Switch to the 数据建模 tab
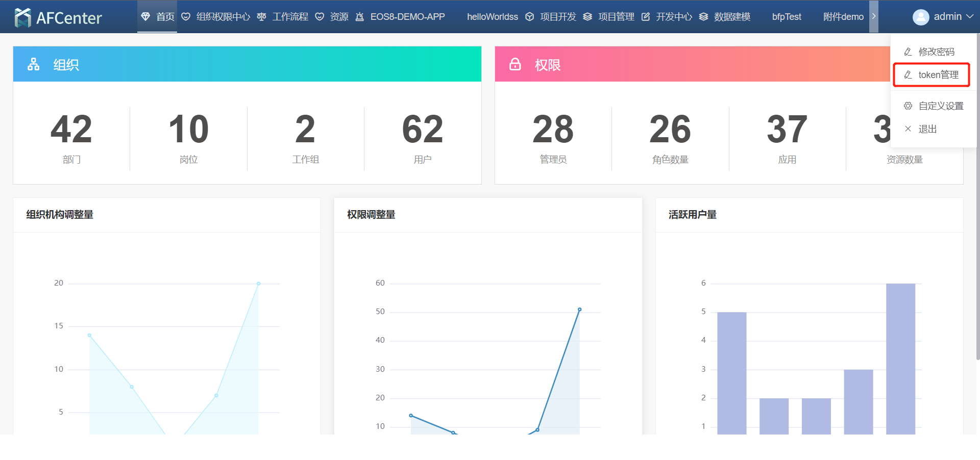Image resolution: width=980 pixels, height=460 pixels. point(731,17)
